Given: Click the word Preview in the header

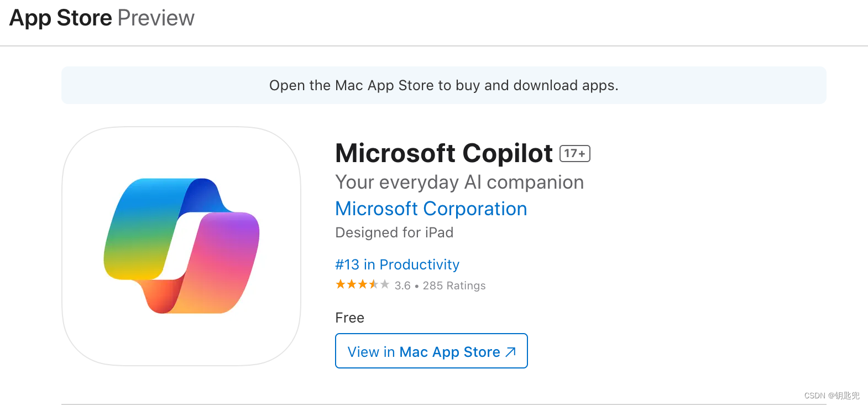Looking at the screenshot, I should pyautogui.click(x=156, y=18).
